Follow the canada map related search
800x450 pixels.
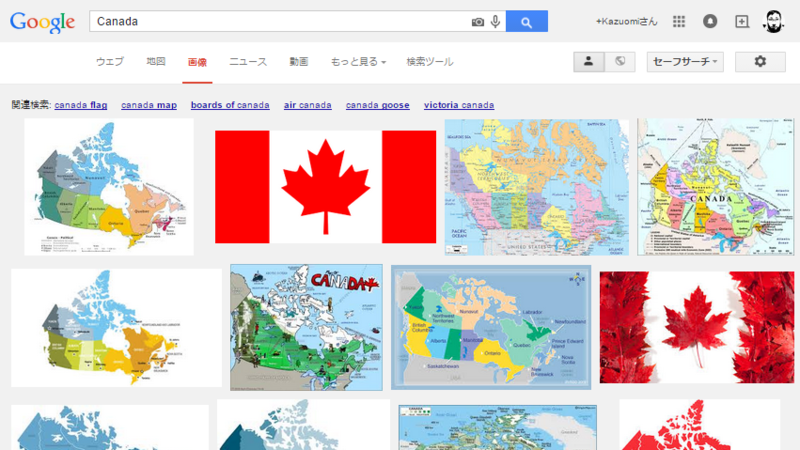pos(149,105)
